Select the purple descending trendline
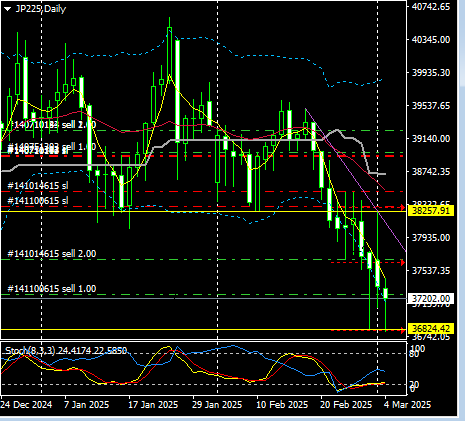This screenshot has width=465, height=421. 356,180
